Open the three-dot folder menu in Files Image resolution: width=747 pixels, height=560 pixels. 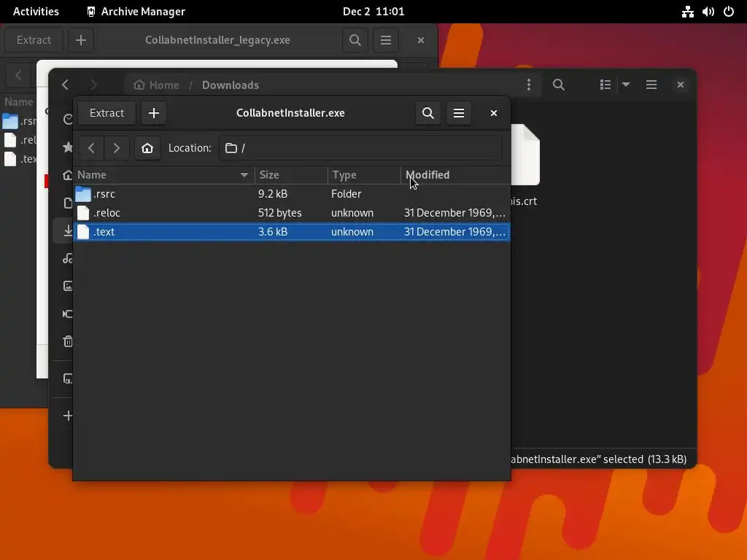pyautogui.click(x=529, y=85)
